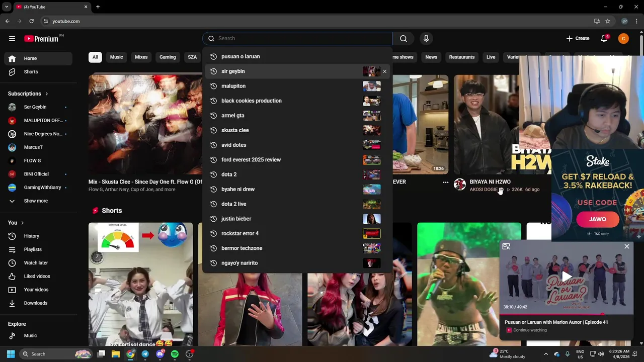The image size is (644, 362).
Task: Expand Subscriptions section chevron
Action: coord(47,94)
